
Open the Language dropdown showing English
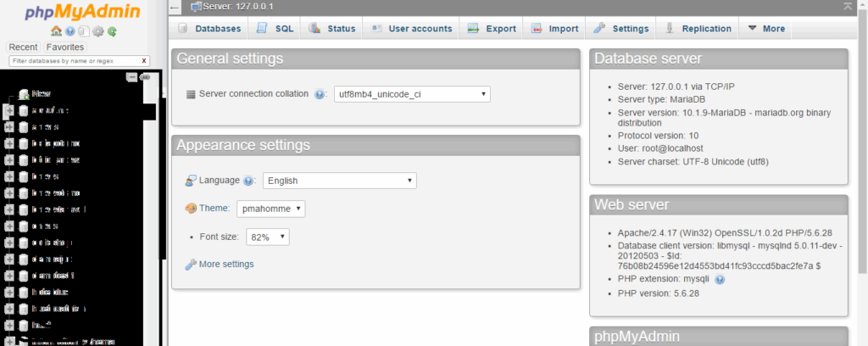[339, 181]
